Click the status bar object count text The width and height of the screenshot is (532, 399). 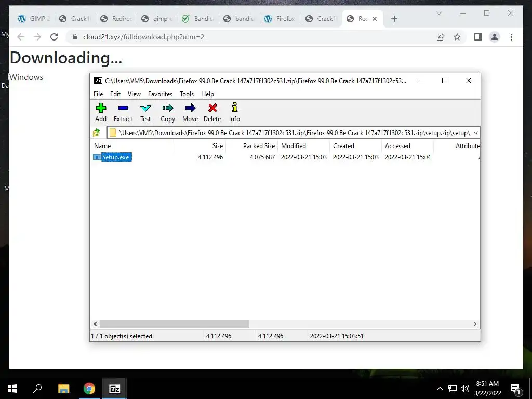click(122, 336)
